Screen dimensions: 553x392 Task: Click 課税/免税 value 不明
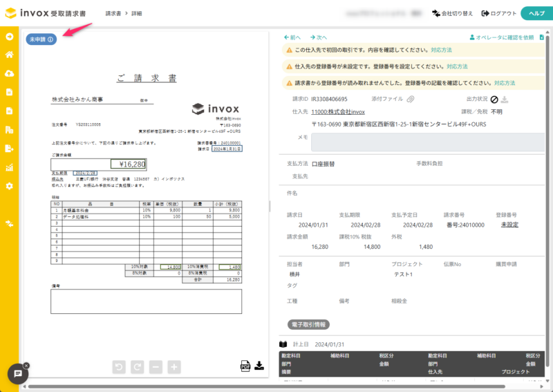click(x=496, y=112)
